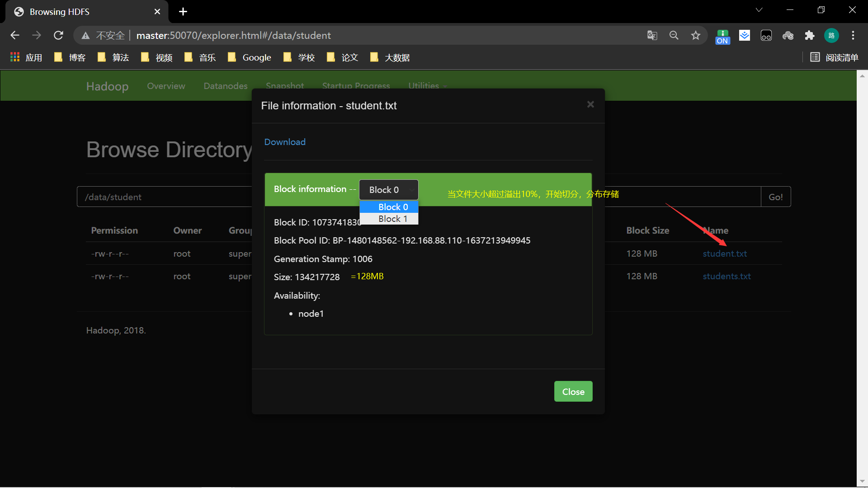Click the browser back arrow

coord(15,35)
